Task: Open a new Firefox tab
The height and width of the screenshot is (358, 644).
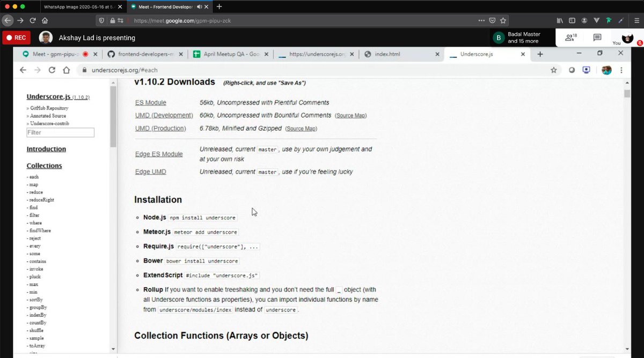Action: pos(219,6)
